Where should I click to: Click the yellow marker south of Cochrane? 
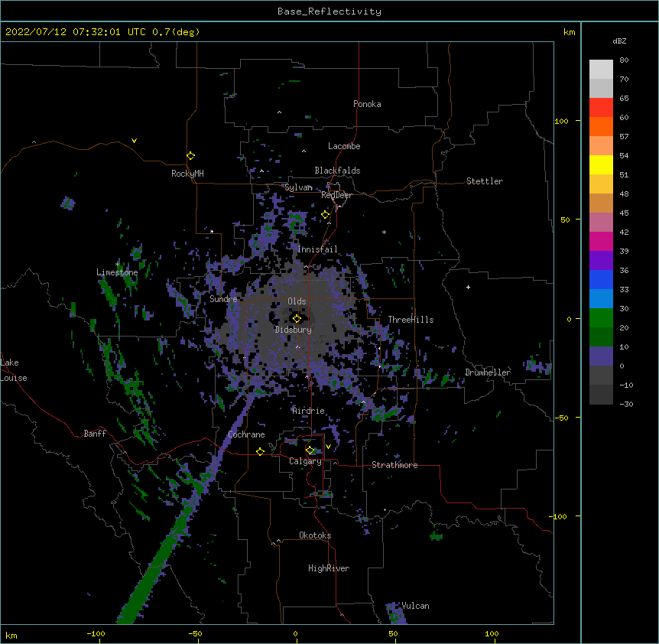click(260, 451)
